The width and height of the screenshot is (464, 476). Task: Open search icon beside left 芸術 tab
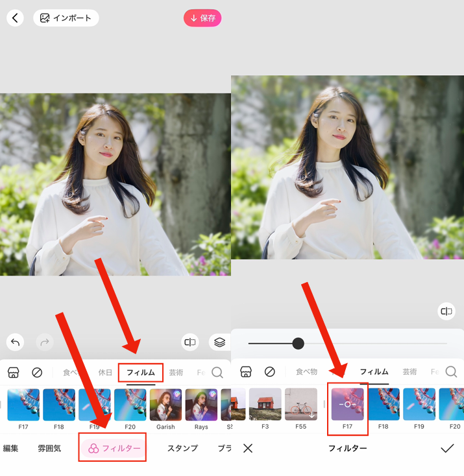click(217, 372)
